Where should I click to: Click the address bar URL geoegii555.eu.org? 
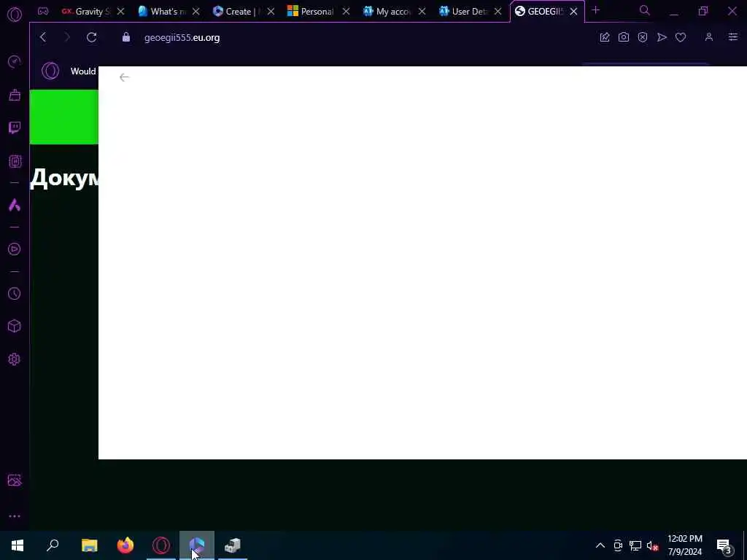tap(182, 38)
